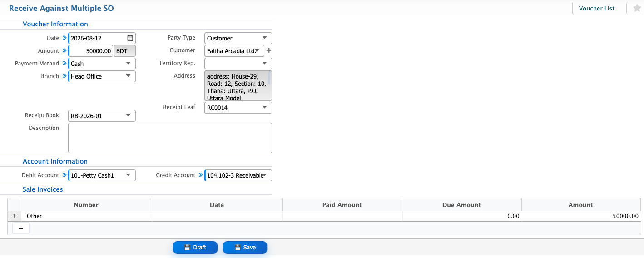
Task: Open the Debit Account dropdown
Action: (102, 175)
